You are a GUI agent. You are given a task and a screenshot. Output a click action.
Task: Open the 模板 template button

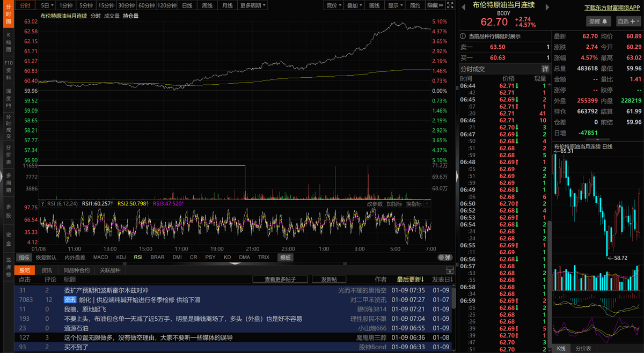pos(286,258)
